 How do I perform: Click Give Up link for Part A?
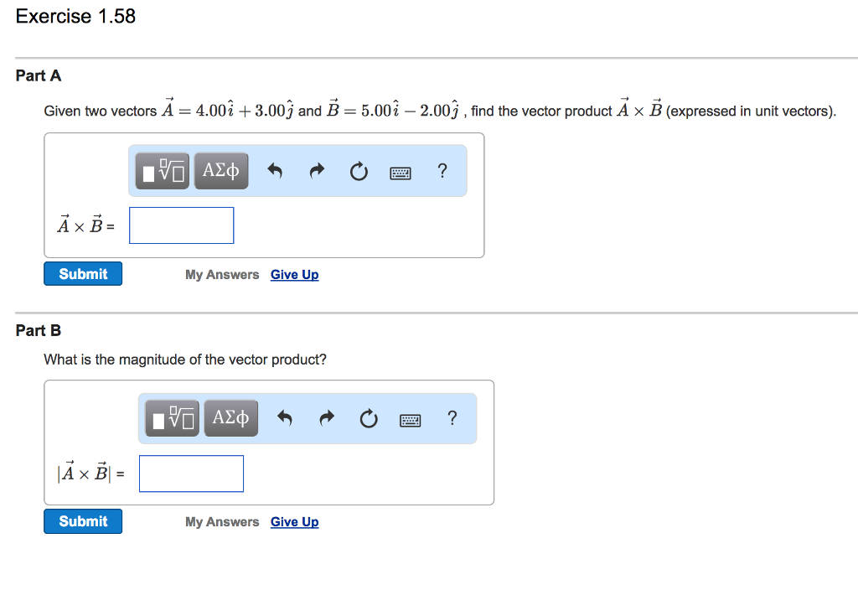294,275
